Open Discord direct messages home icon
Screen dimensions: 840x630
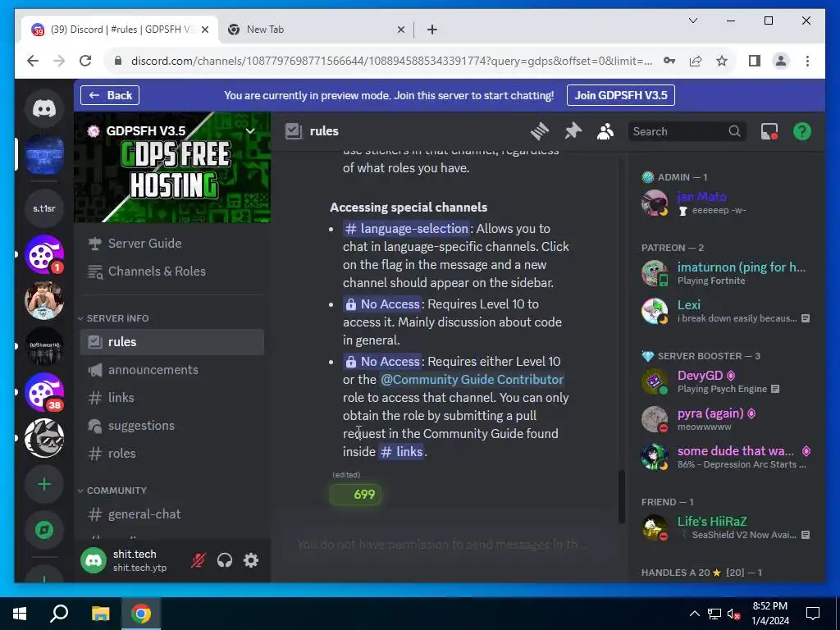click(44, 109)
